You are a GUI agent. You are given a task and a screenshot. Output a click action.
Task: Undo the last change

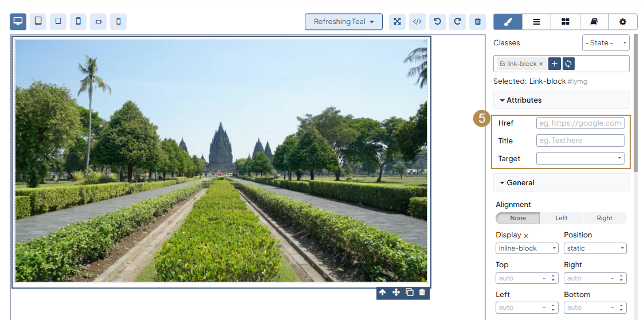coord(437,22)
